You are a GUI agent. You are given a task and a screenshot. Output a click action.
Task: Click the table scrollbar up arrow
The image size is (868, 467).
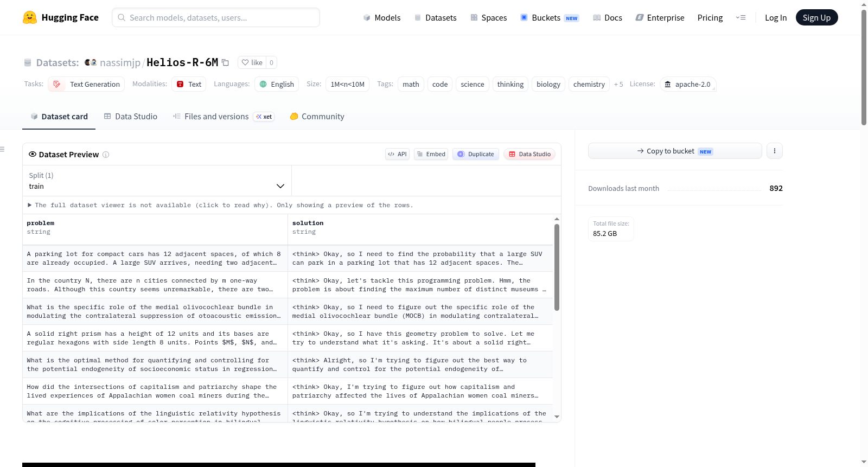pyautogui.click(x=557, y=219)
